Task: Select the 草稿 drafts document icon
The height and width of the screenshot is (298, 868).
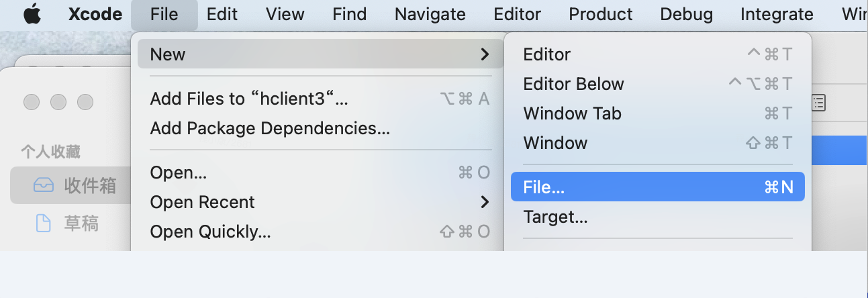Action: [43, 223]
